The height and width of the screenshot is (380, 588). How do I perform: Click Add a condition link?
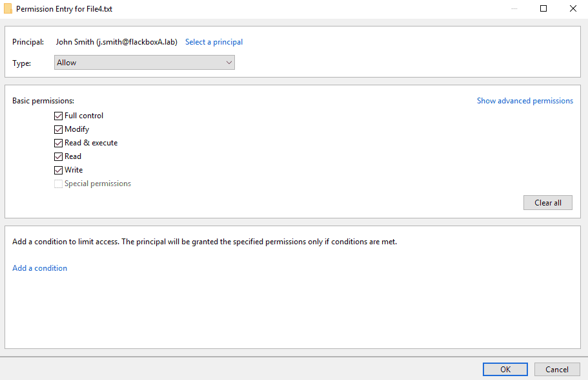40,268
